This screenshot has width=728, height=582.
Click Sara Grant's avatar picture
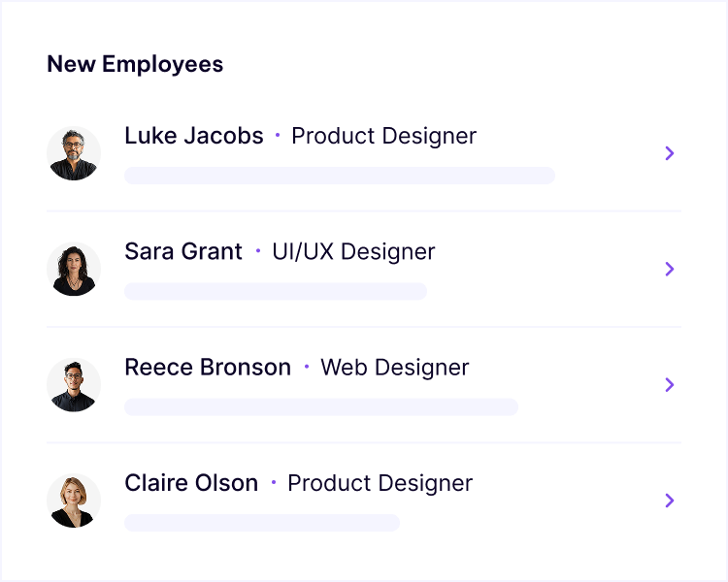click(x=74, y=269)
